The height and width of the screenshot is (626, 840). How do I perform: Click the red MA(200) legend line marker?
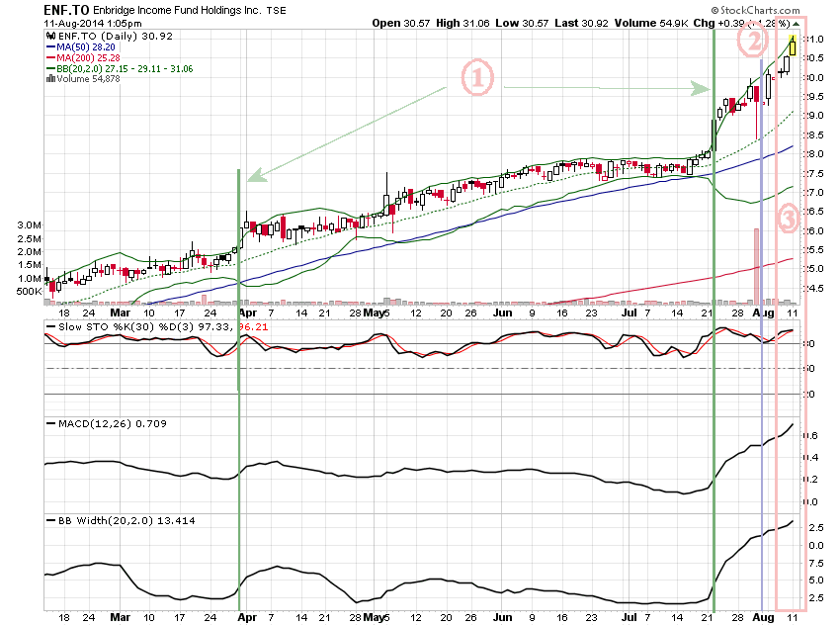50,58
